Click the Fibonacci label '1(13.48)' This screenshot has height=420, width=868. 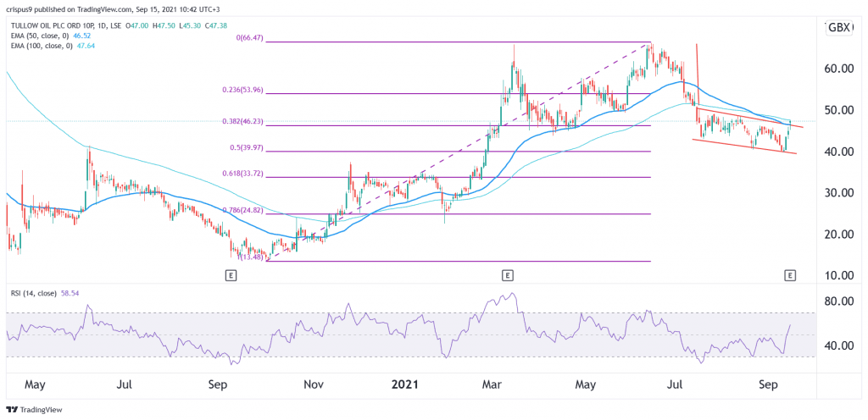252,257
